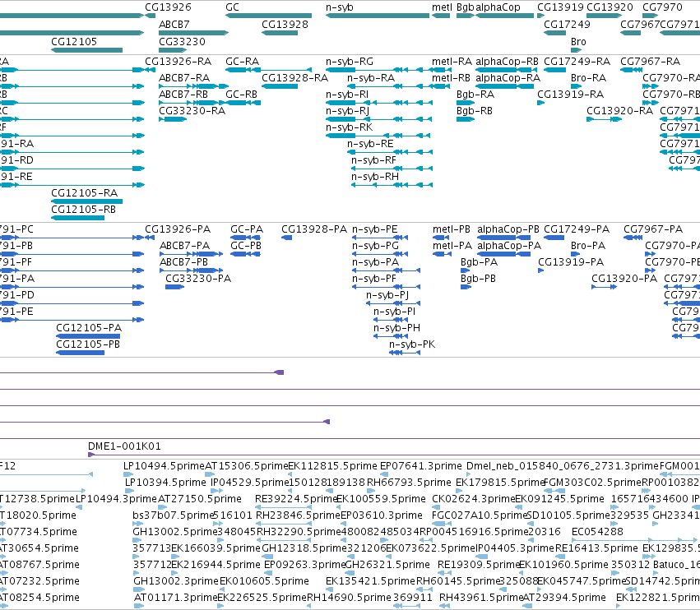700x610 pixels.
Task: Select the ABCB7-RA transcript label
Action: click(184, 77)
